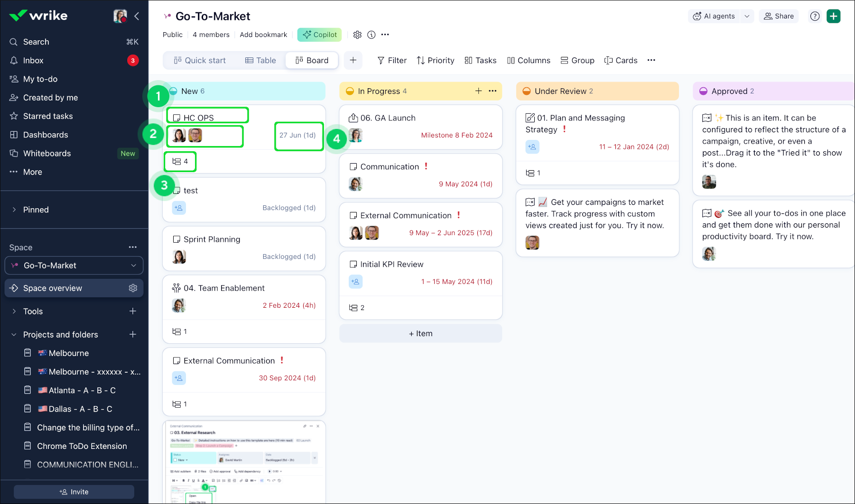
Task: Click the + Item button
Action: tap(421, 333)
